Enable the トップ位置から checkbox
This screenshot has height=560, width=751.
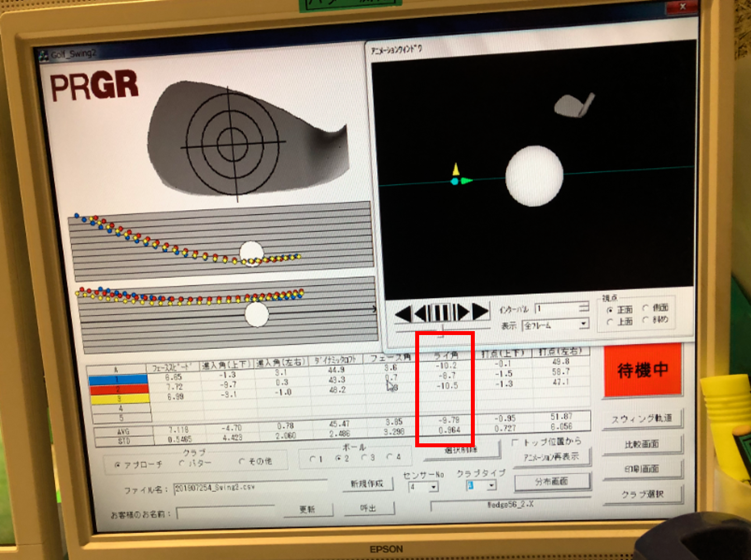pyautogui.click(x=516, y=443)
